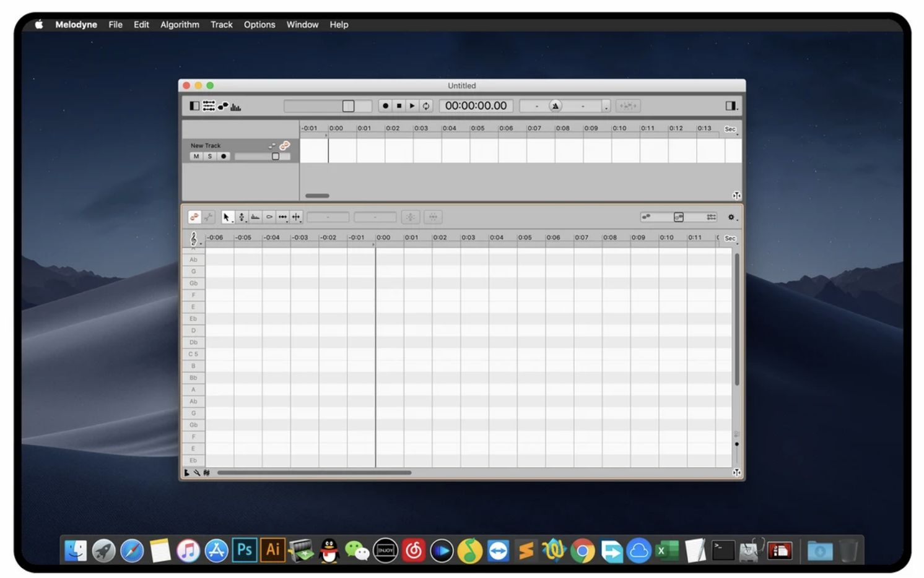924x578 pixels.
Task: Click the metronome icon in transport bar
Action: click(556, 106)
